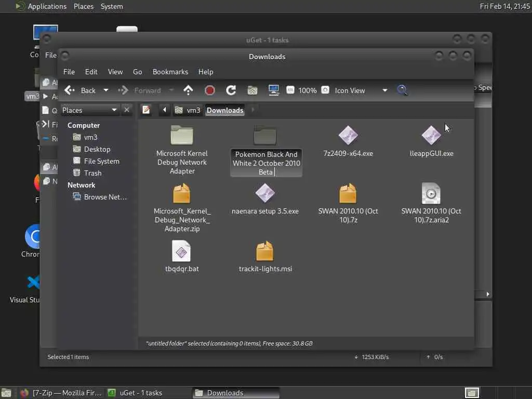The image size is (532, 399).
Task: Click the Network heading in sidebar
Action: (x=82, y=185)
